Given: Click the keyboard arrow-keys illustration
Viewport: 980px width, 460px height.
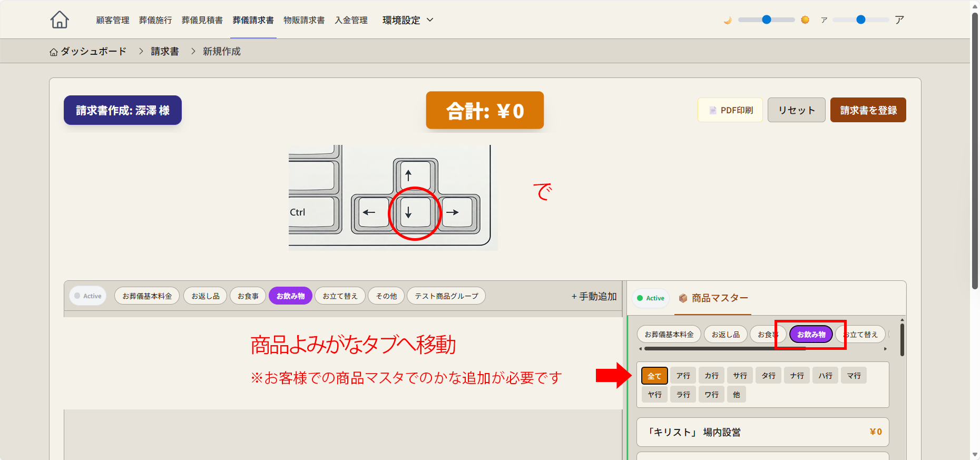Looking at the screenshot, I should [393, 198].
